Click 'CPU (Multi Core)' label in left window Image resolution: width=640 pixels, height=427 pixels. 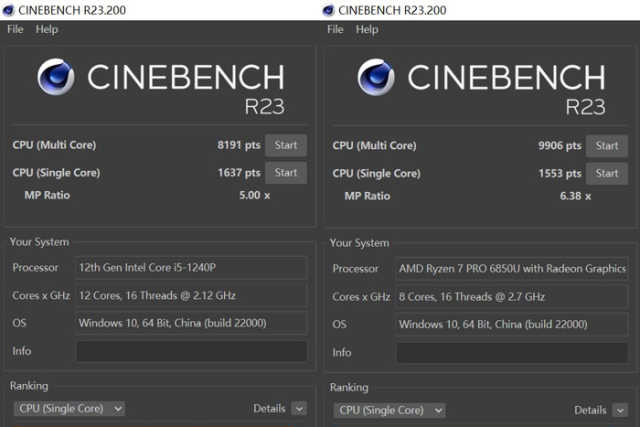54,145
